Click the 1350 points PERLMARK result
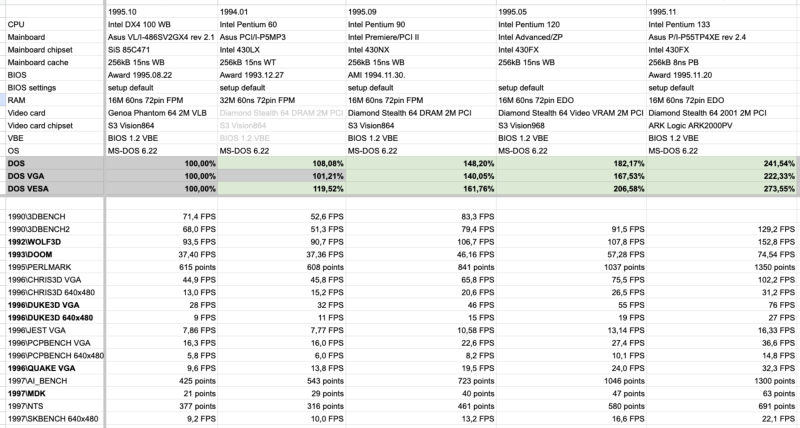 pyautogui.click(x=768, y=269)
